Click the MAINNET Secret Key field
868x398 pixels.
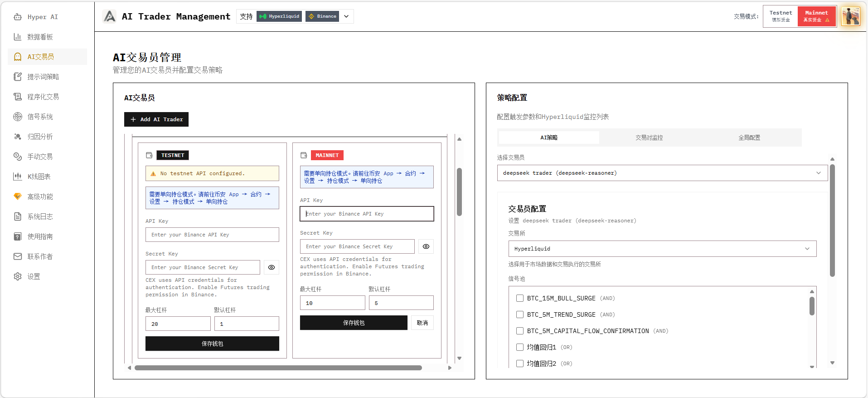click(x=357, y=246)
